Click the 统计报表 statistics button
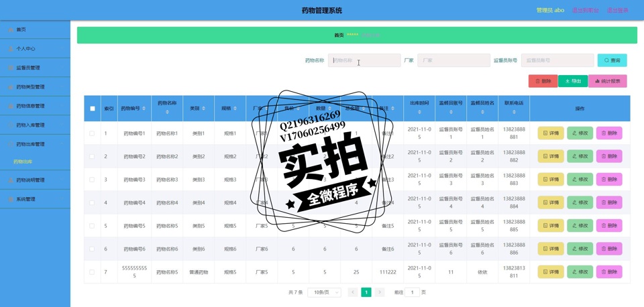Viewport: 644px width, 307px height. (x=607, y=81)
